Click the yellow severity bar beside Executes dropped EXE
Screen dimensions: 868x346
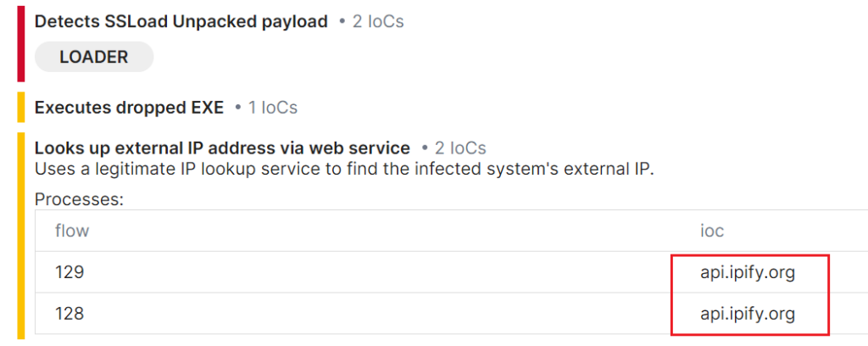point(21,108)
